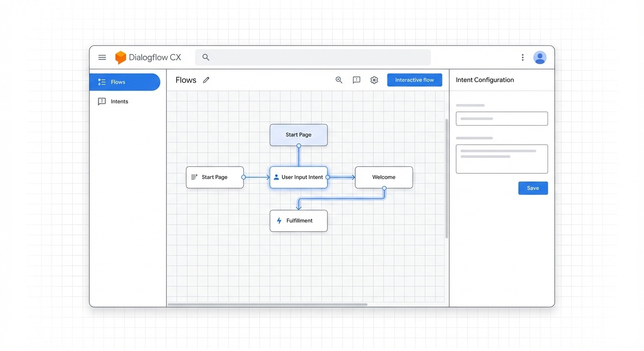The width and height of the screenshot is (644, 351).
Task: Click the user icon on User Input Intent node
Action: pos(275,177)
